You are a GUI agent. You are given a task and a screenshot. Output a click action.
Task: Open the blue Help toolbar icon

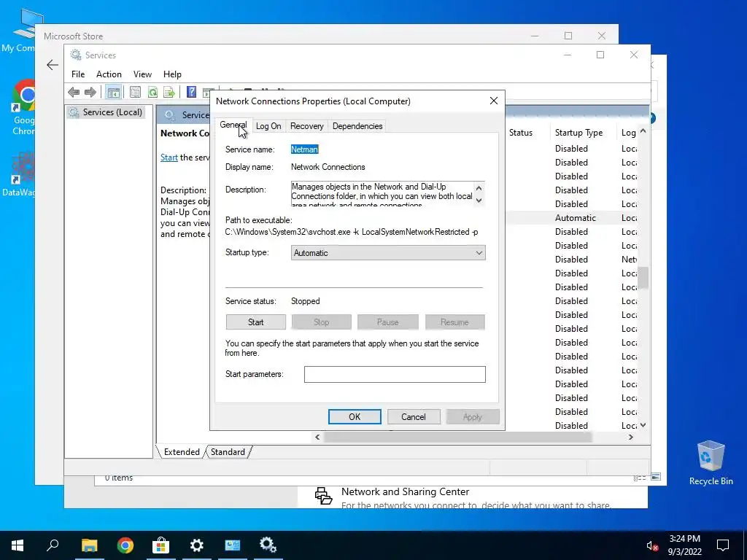click(x=192, y=92)
